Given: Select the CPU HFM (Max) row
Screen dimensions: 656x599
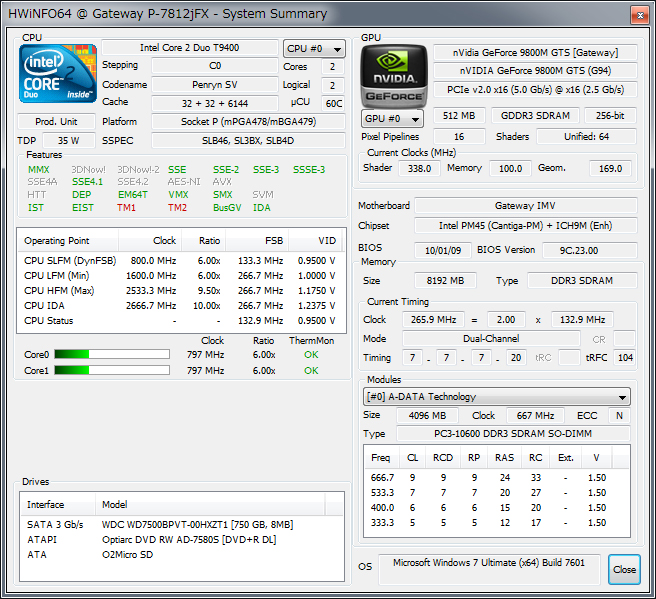Looking at the screenshot, I should click(x=180, y=291).
